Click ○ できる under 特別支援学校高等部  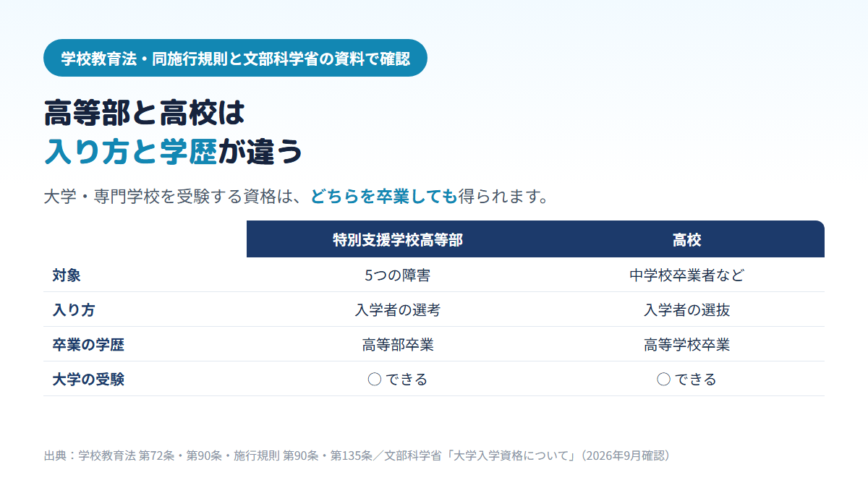(398, 380)
